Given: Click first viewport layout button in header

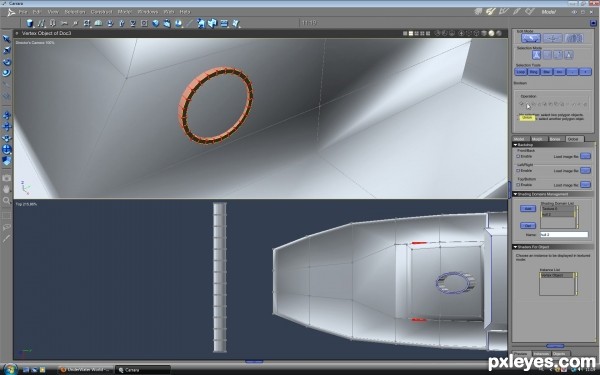Looking at the screenshot, I should click(x=405, y=34).
